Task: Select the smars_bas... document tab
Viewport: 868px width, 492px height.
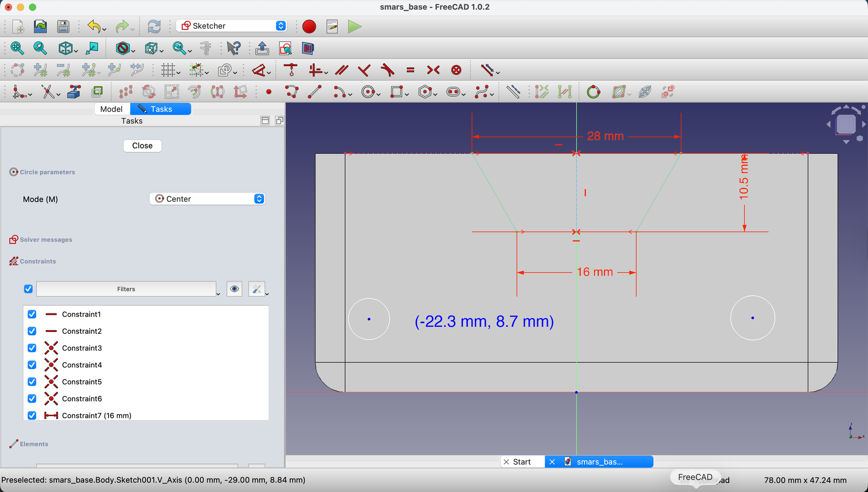Action: pos(599,462)
